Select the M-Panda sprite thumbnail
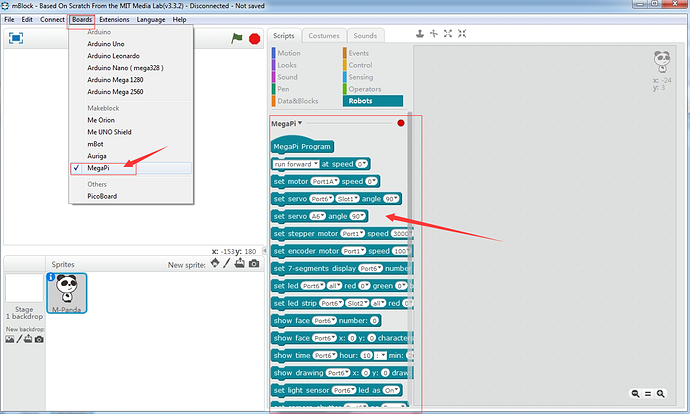This screenshot has height=414, width=690. coord(67,293)
